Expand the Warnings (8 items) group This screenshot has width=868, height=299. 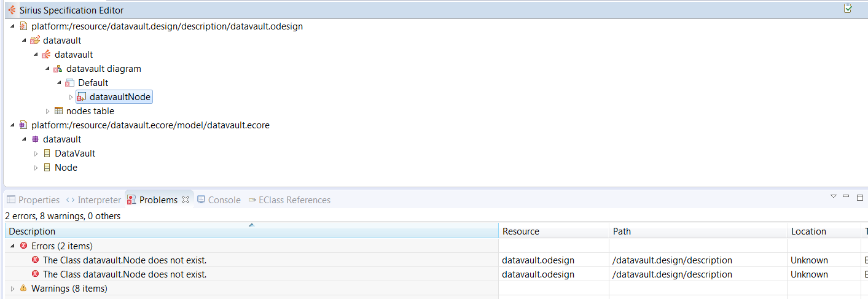pos(13,288)
